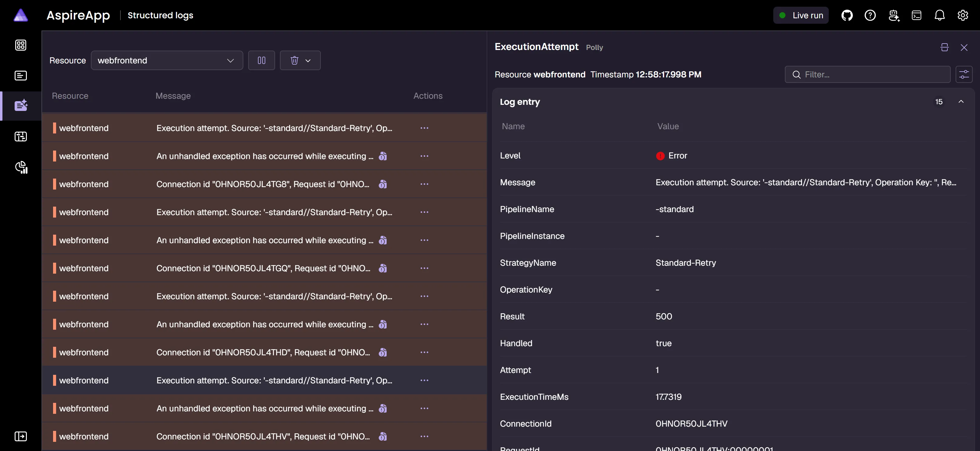This screenshot has width=980, height=451.
Task: Toggle details panel orientation
Action: pos(945,48)
